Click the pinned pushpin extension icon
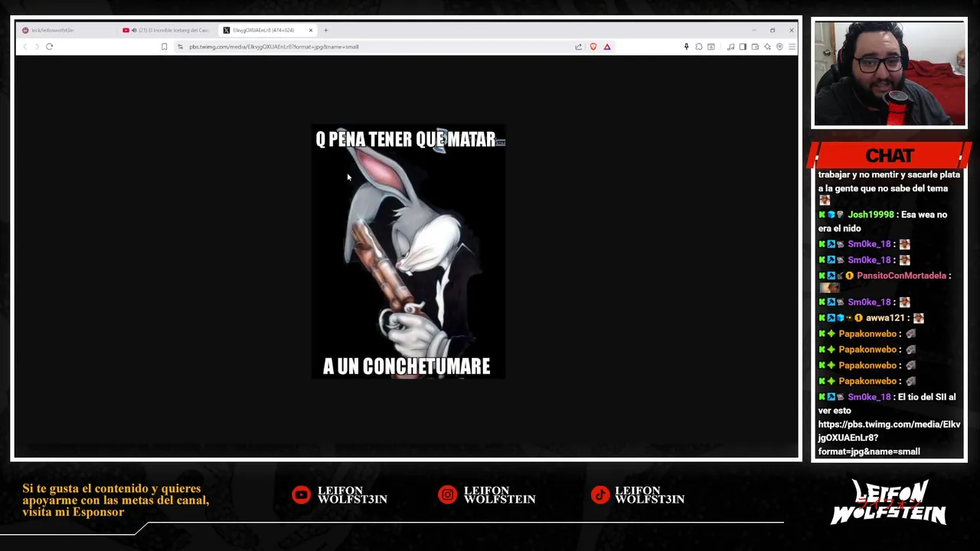Viewport: 980px width, 551px height. pyautogui.click(x=686, y=47)
